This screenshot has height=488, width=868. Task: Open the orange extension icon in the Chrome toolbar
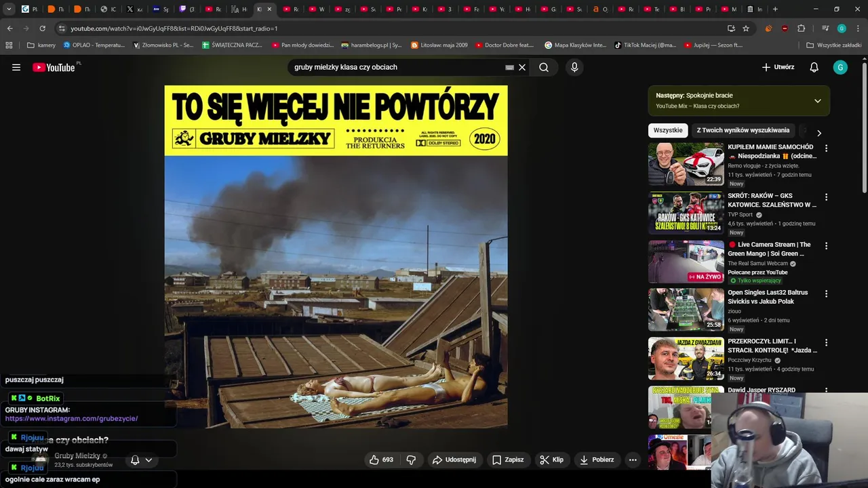point(768,28)
